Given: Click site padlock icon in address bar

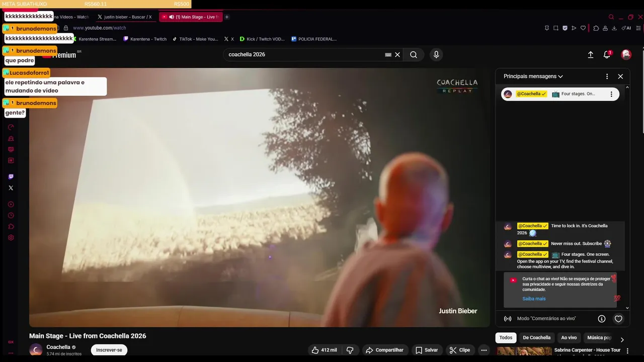Looking at the screenshot, I should pyautogui.click(x=66, y=28).
